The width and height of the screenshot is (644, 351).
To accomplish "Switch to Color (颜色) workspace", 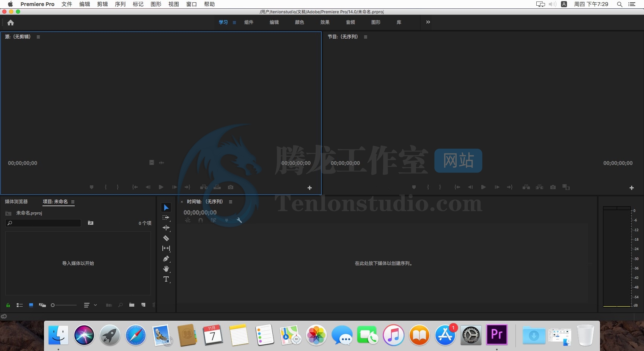I will click(300, 22).
